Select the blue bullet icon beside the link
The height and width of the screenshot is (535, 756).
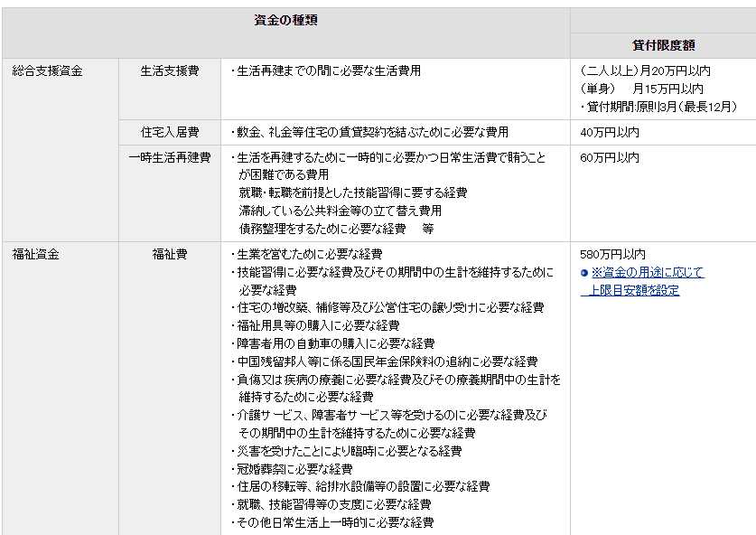[584, 274]
